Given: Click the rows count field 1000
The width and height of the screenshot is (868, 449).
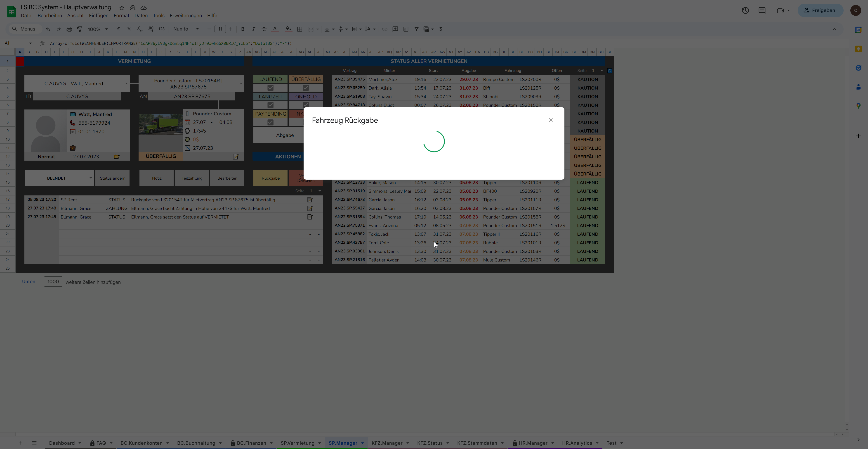Looking at the screenshot, I should tap(53, 281).
